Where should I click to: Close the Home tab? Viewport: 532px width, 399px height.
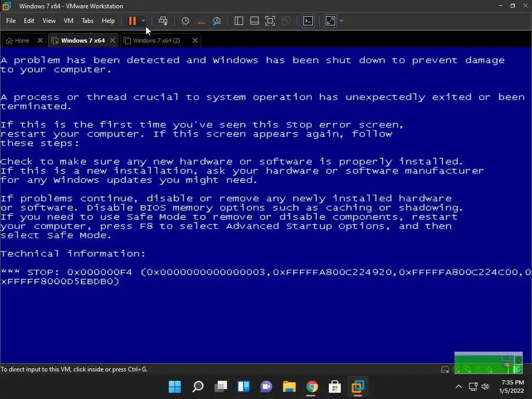40,41
